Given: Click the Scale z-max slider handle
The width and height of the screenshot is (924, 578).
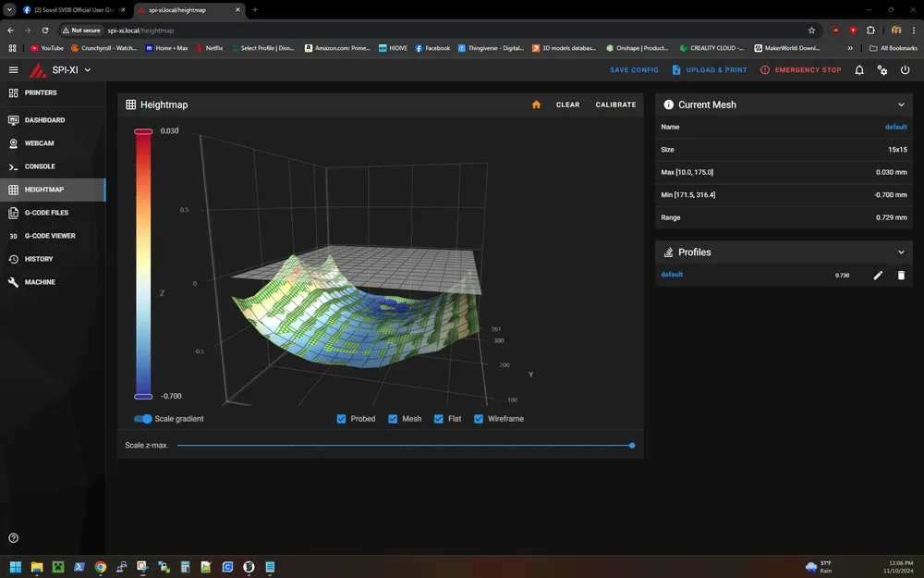Looking at the screenshot, I should pyautogui.click(x=632, y=446).
